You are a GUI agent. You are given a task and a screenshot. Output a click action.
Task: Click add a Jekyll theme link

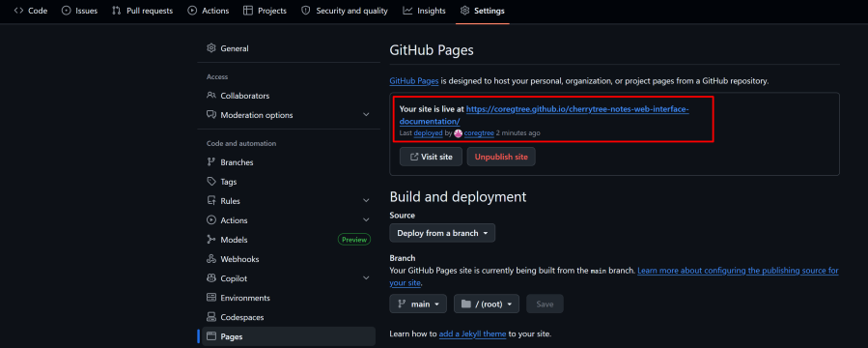click(473, 334)
